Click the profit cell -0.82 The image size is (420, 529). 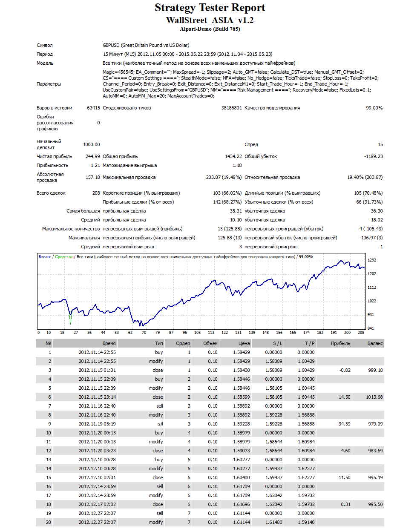tap(345, 370)
